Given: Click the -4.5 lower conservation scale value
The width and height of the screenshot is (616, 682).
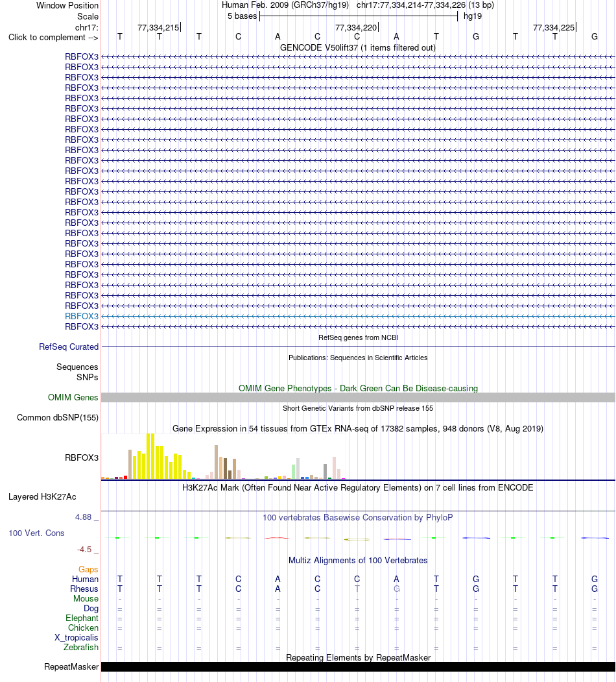Looking at the screenshot, I should 84,550.
